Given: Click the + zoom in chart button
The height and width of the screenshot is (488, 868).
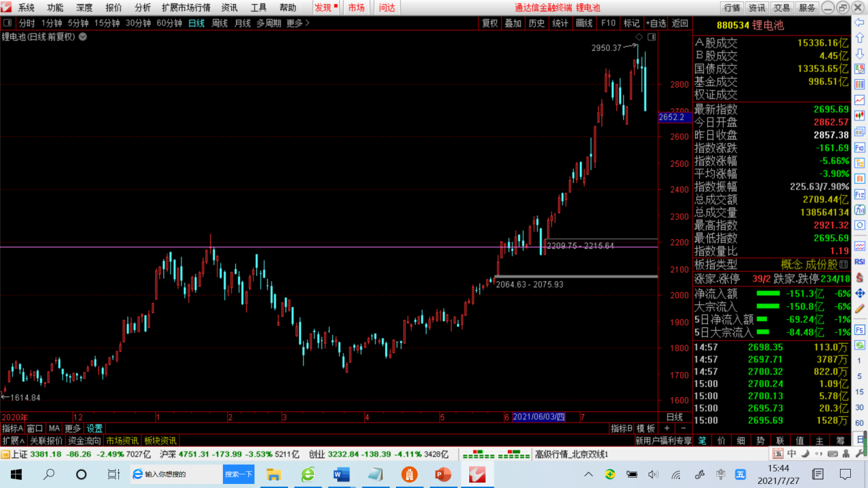Looking at the screenshot, I should click(667, 429).
